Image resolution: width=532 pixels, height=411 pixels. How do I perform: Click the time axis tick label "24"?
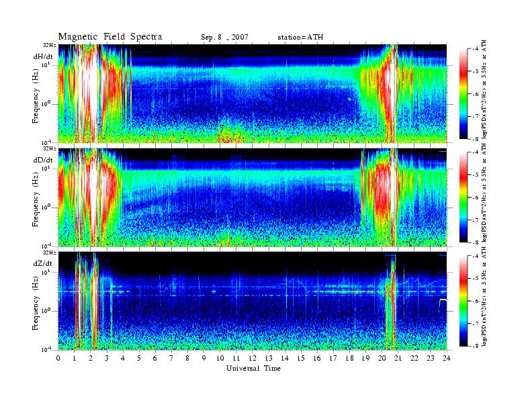[447, 358]
